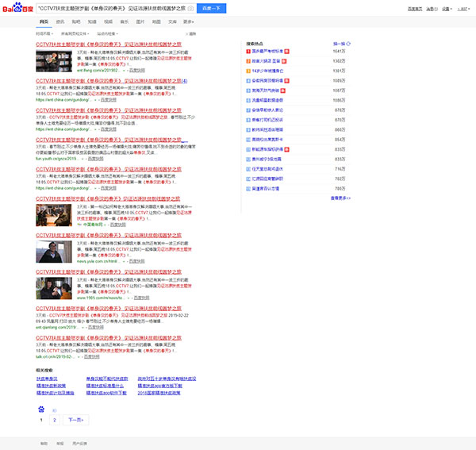Expand the arrow beside the ent.qianlong.com URL
The height and width of the screenshot is (450, 476).
[x=83, y=327]
